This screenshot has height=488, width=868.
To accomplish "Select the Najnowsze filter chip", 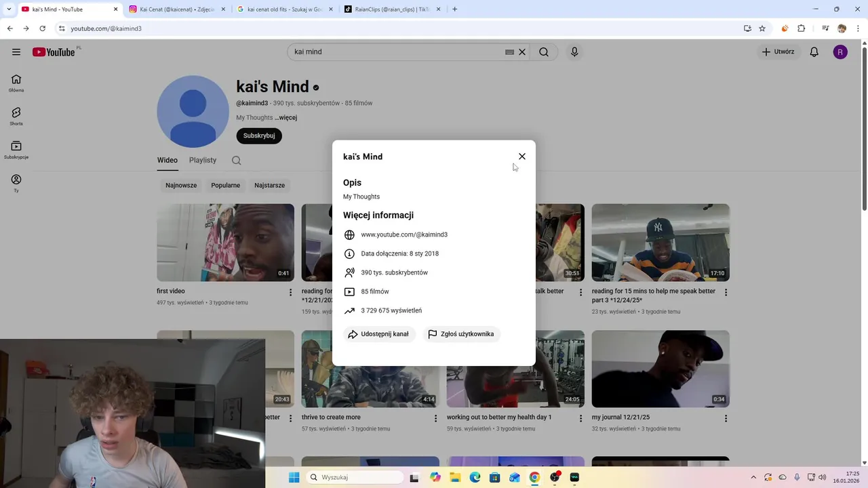I will click(x=181, y=185).
